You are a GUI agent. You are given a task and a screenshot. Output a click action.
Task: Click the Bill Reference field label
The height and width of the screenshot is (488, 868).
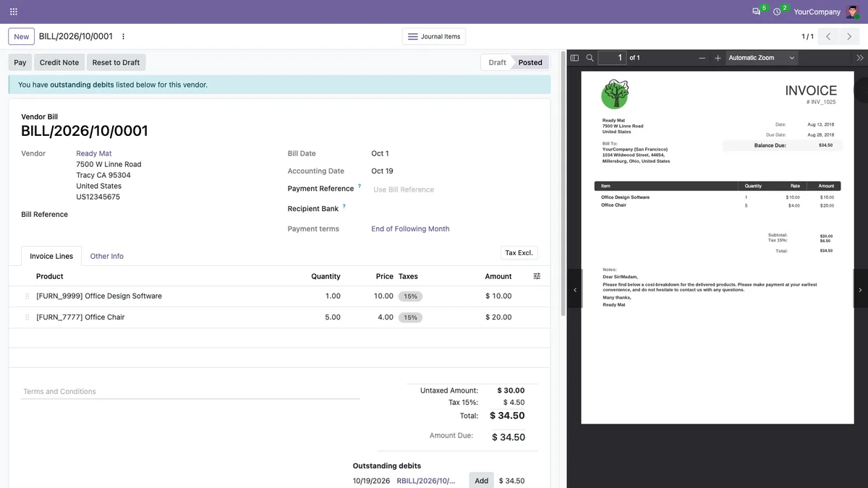(45, 215)
